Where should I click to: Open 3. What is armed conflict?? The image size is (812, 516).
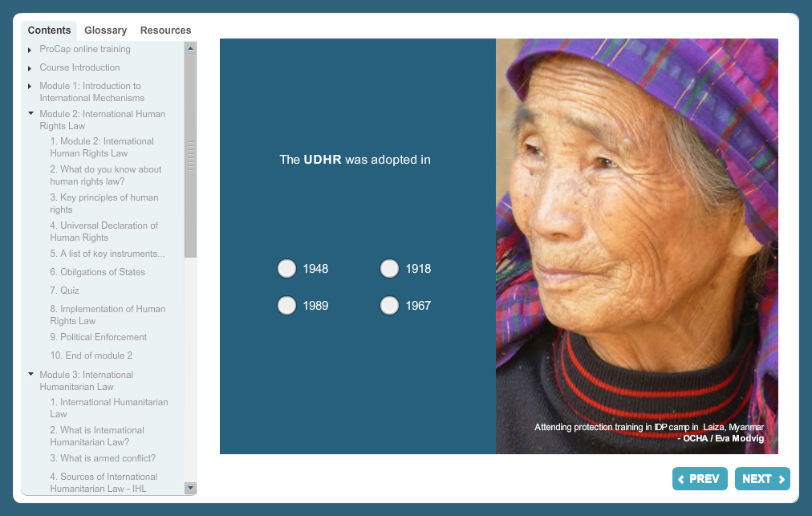click(103, 458)
